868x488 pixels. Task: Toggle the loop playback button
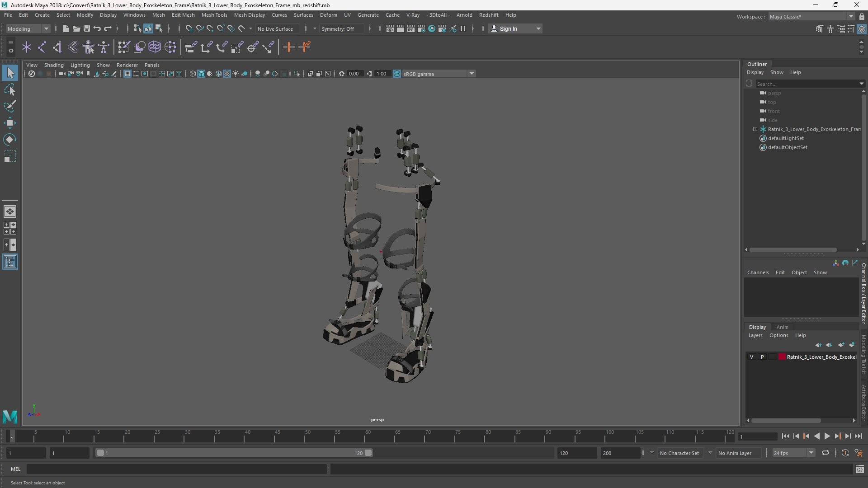(x=826, y=453)
